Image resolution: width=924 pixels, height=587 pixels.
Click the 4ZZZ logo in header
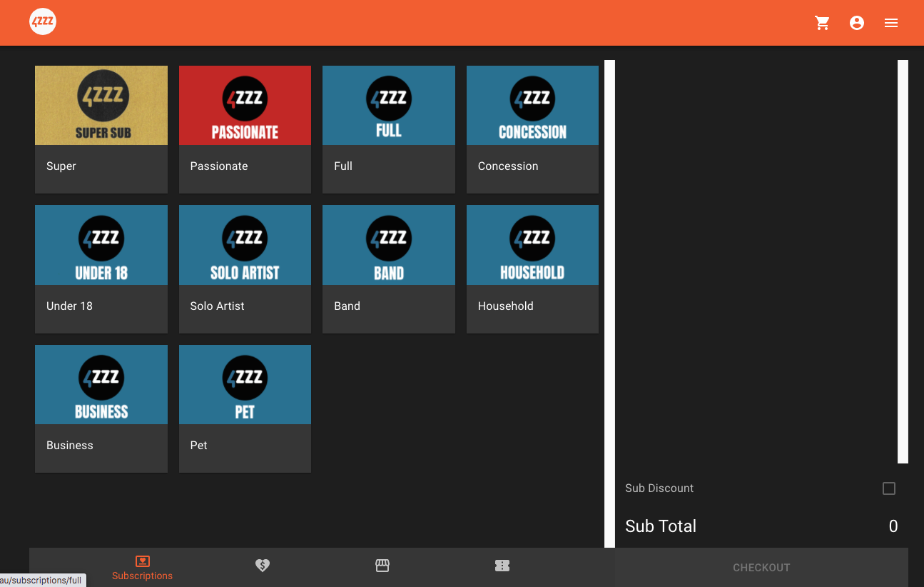(x=43, y=22)
